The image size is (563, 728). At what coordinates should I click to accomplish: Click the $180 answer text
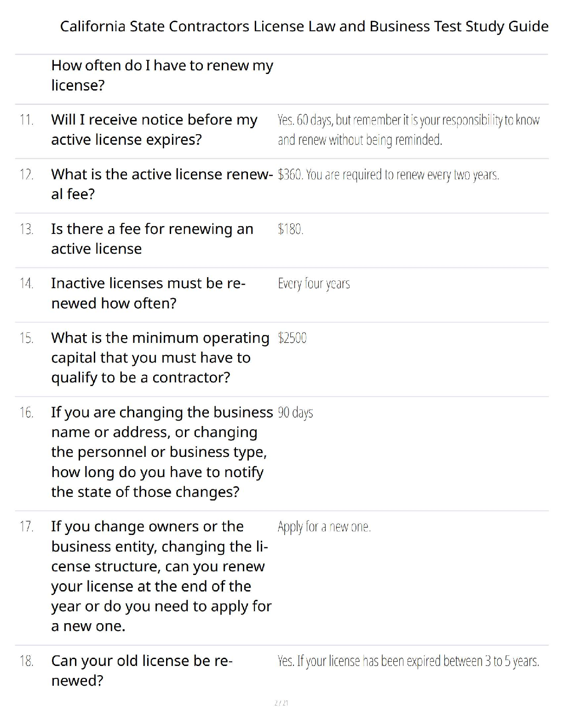click(x=290, y=229)
